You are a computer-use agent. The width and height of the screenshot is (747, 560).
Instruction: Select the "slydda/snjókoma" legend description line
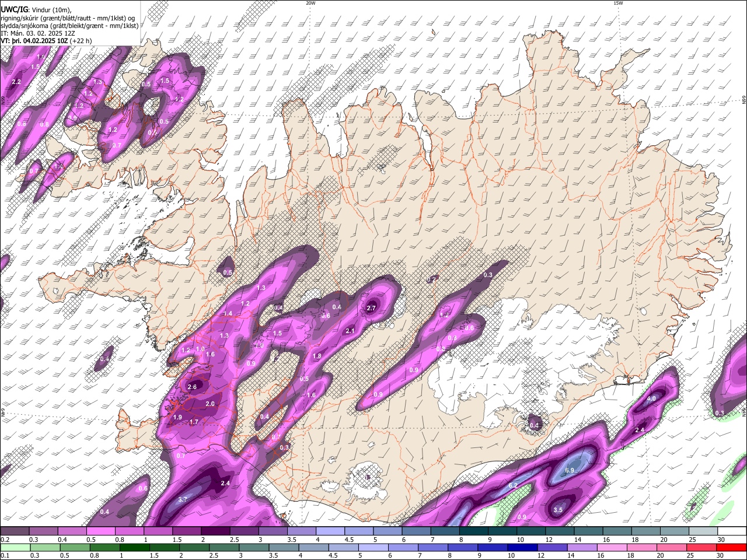(x=69, y=26)
